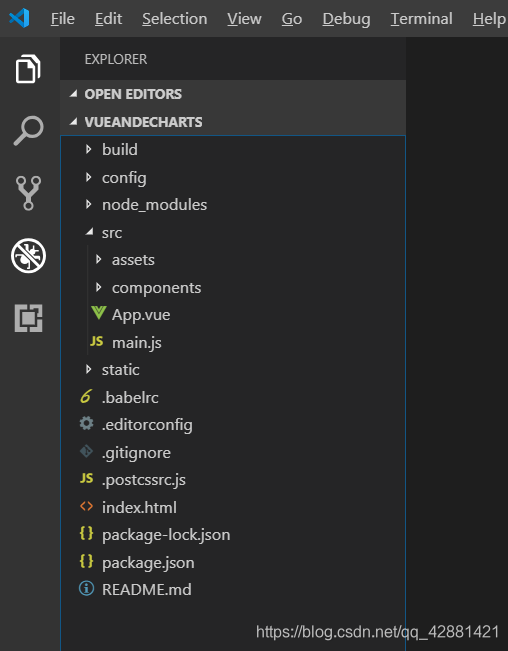Click the VS Code logo icon
Screen dimensions: 508x651
[19, 18]
